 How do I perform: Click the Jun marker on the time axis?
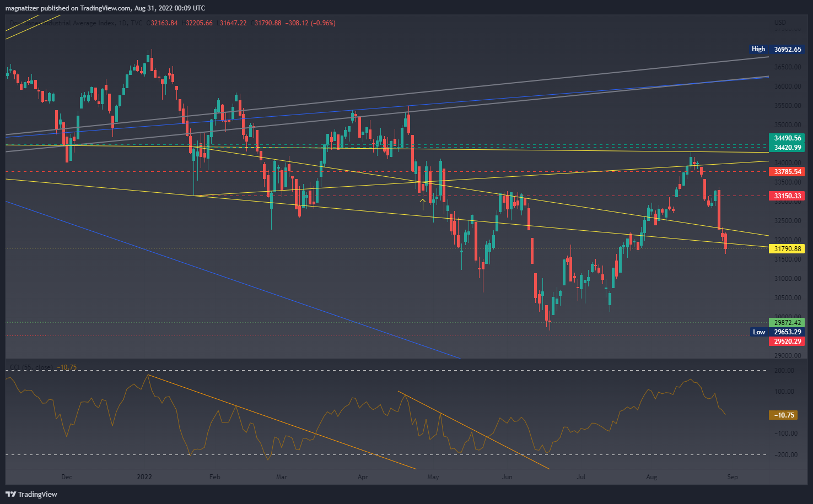pyautogui.click(x=507, y=477)
